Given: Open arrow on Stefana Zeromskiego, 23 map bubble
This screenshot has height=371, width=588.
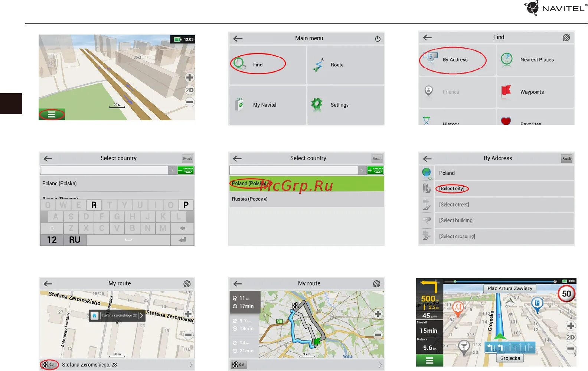Looking at the screenshot, I should (141, 316).
